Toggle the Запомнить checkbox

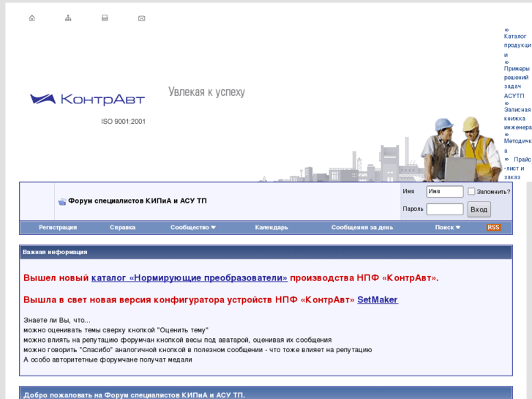point(471,192)
